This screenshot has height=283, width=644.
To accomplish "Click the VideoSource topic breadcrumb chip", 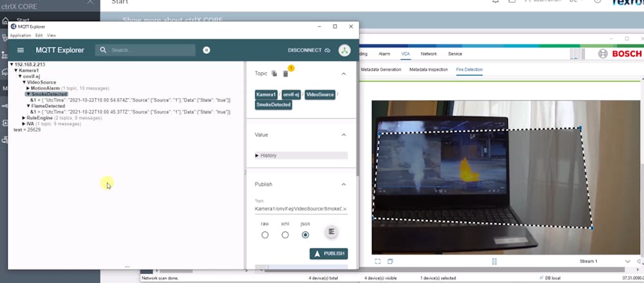I will pos(320,95).
